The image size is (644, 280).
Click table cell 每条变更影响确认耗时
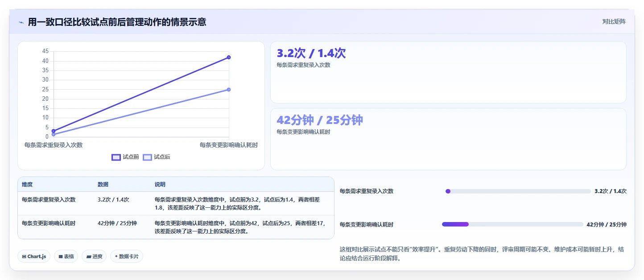[49, 223]
